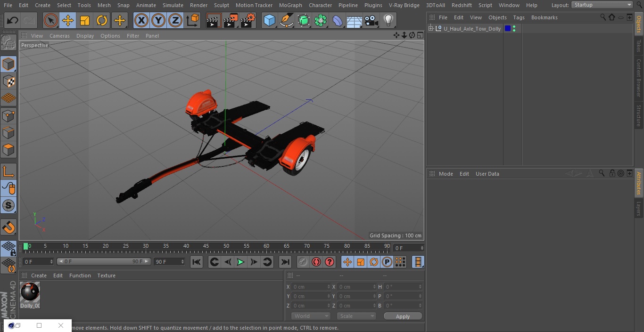The image size is (644, 332).
Task: Expand U_Haul_Axle_Tow_Dolly object tree
Action: (430, 28)
